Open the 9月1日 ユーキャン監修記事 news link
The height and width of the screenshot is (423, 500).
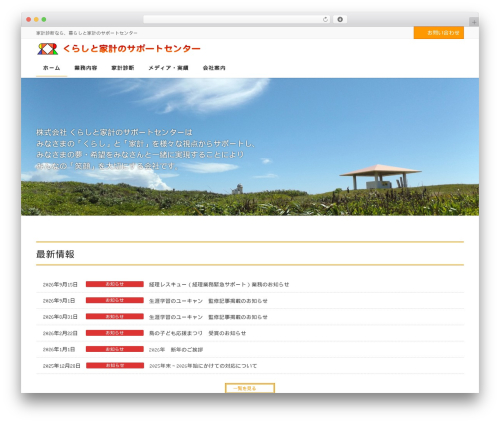[208, 301]
